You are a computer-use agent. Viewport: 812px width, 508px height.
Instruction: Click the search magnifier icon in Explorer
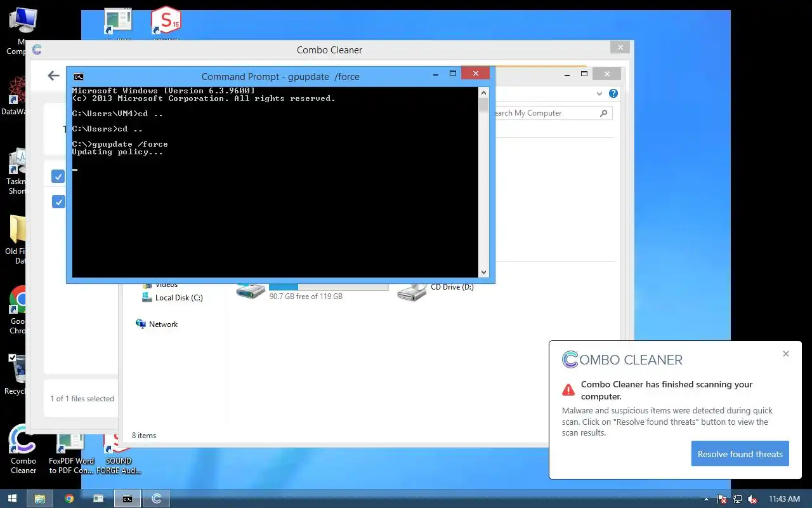[x=604, y=113]
